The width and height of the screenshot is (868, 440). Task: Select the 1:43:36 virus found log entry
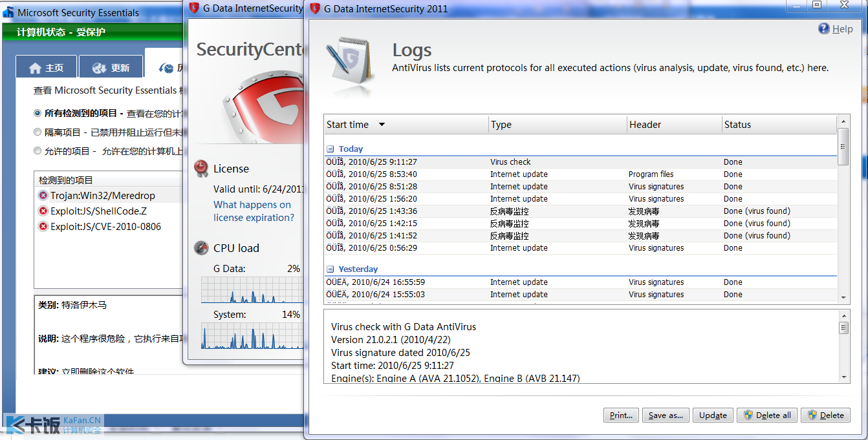tap(581, 211)
